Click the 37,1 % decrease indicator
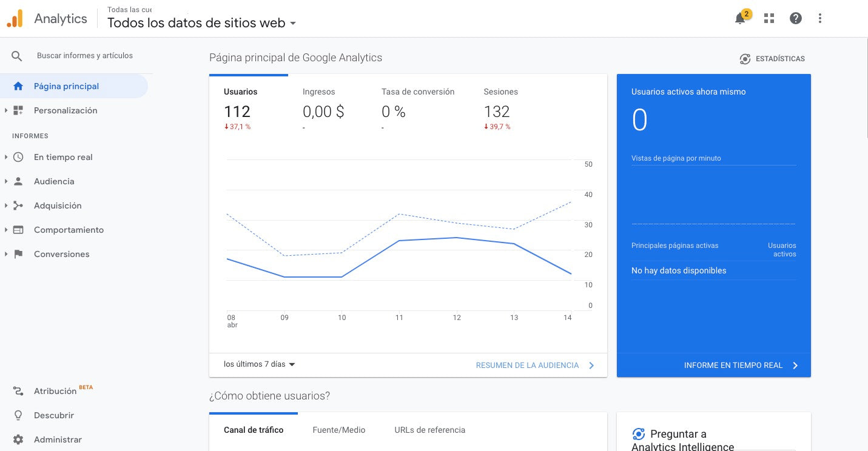 (237, 127)
